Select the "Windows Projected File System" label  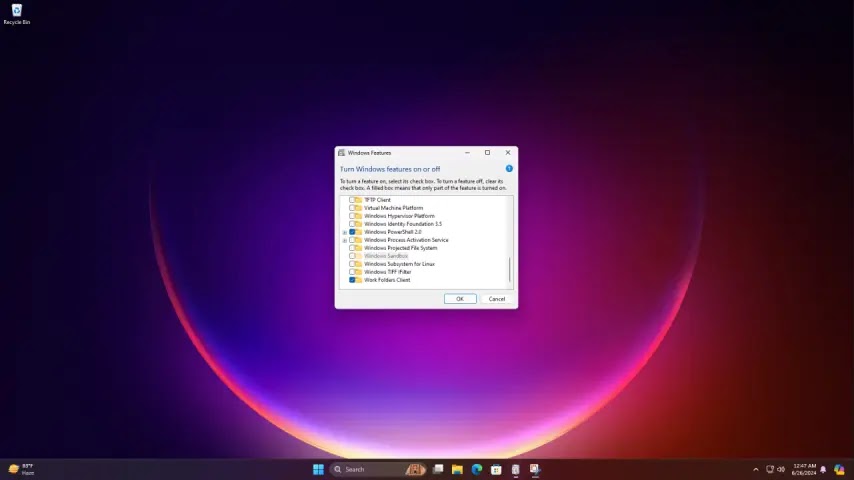[400, 248]
